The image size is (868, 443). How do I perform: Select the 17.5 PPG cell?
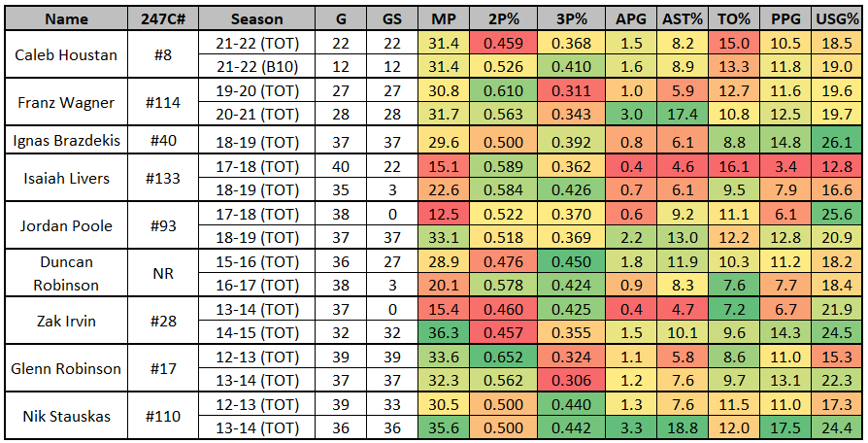pos(786,428)
